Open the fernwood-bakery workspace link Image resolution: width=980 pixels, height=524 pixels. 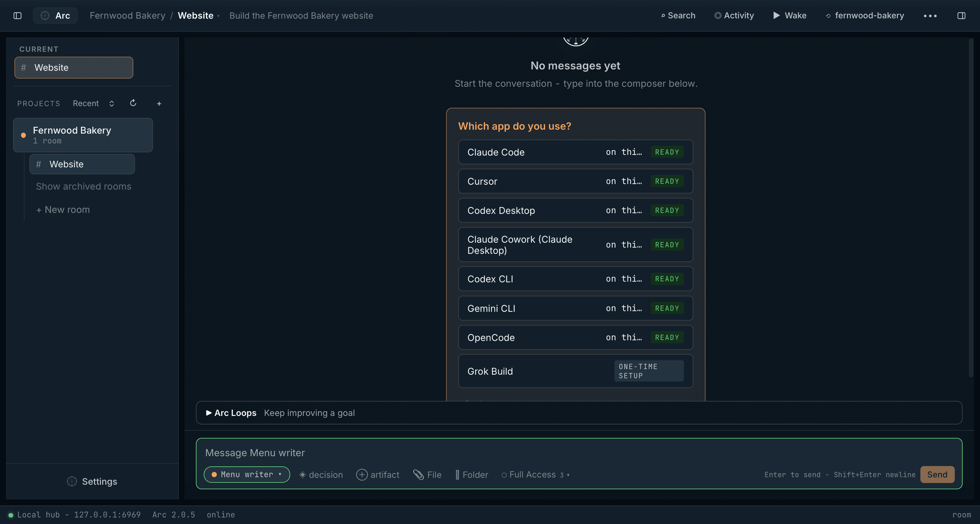click(x=865, y=16)
